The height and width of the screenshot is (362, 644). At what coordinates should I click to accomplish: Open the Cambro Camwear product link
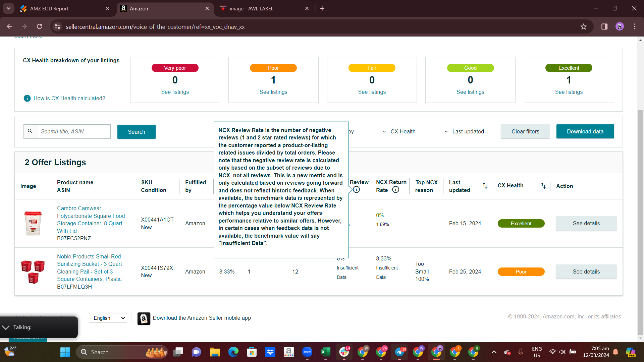pyautogui.click(x=91, y=220)
